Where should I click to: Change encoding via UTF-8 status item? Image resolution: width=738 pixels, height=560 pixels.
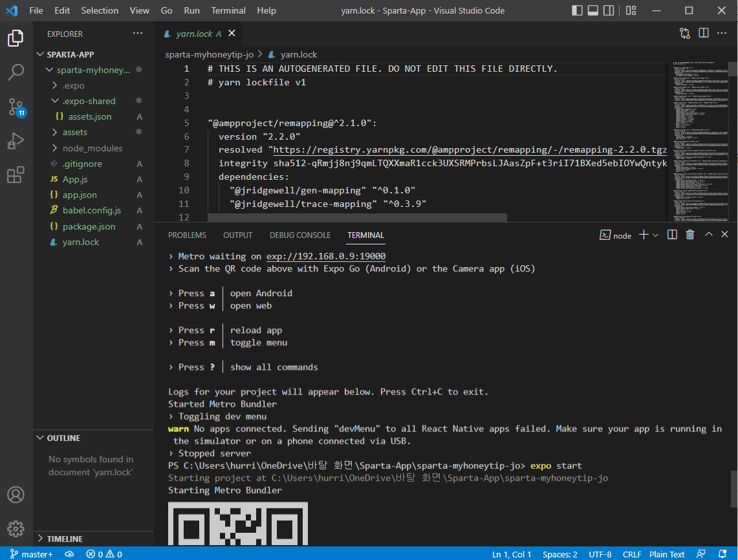tap(600, 554)
